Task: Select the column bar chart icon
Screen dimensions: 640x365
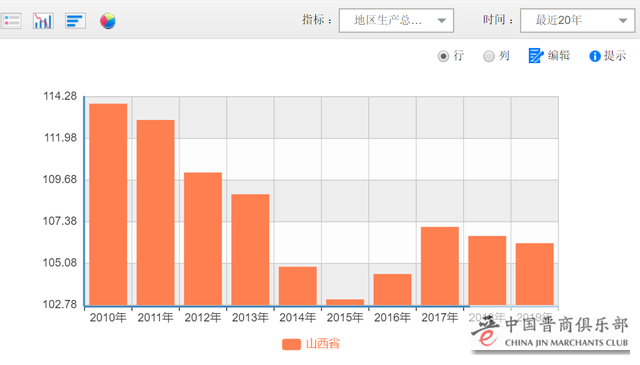Action: [43, 20]
